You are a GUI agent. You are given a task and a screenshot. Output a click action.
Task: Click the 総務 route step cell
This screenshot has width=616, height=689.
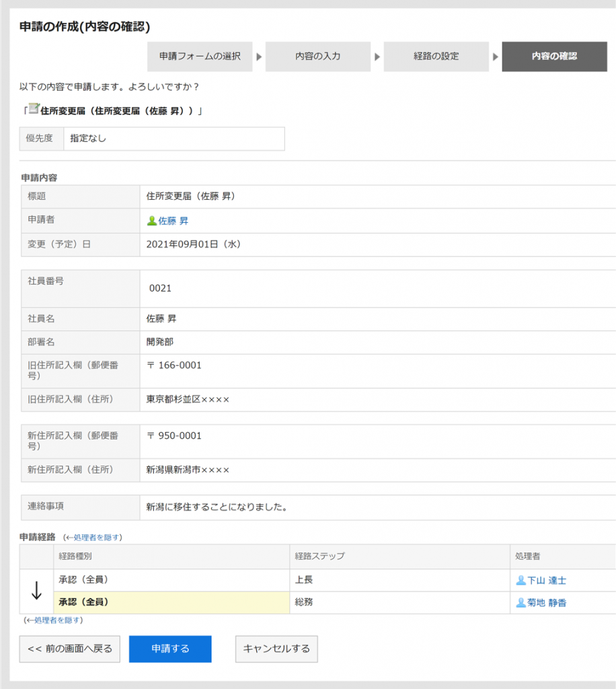(x=399, y=602)
